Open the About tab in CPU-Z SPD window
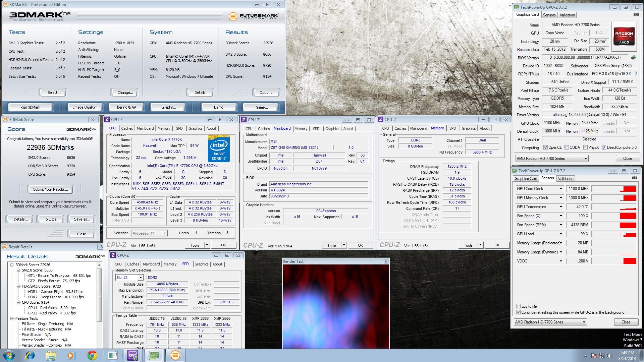Viewport: 644px width, 362px height. pyautogui.click(x=217, y=264)
